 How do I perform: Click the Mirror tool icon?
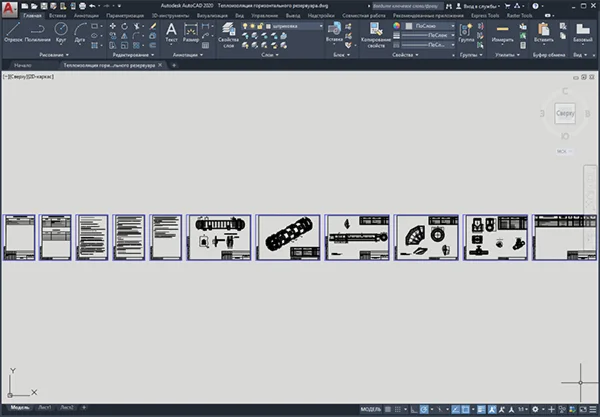[124, 36]
